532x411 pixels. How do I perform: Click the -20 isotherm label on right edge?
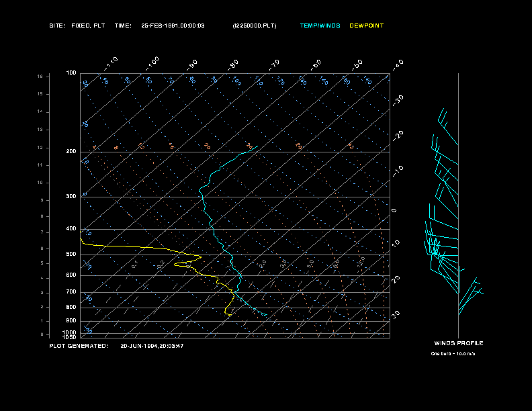[x=398, y=136]
